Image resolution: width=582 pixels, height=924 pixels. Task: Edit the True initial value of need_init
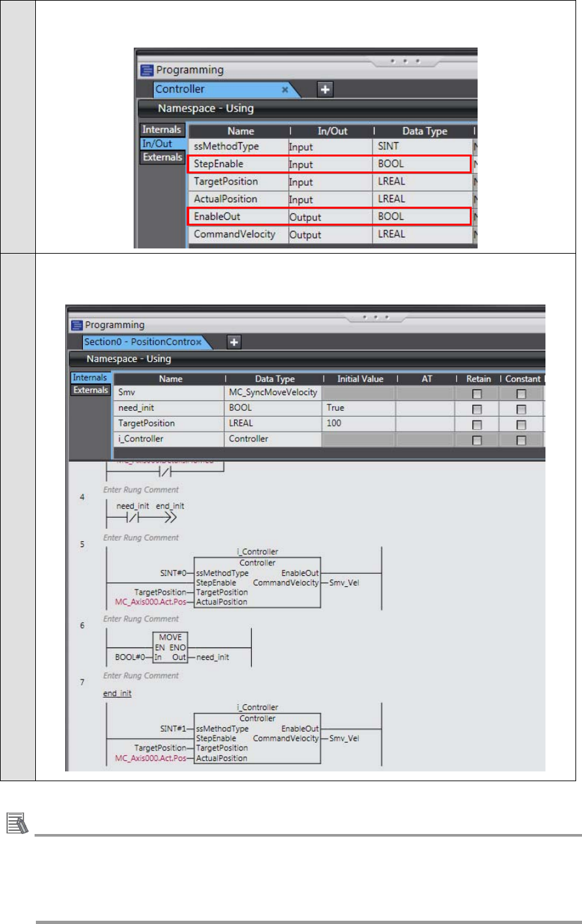(x=360, y=408)
